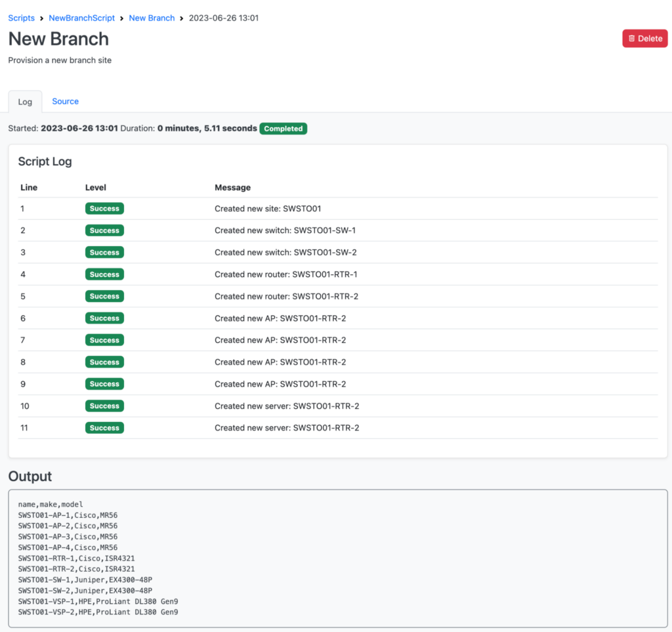This screenshot has width=672, height=632.
Task: Click the 'Provision a new branch site' description
Action: [x=60, y=60]
